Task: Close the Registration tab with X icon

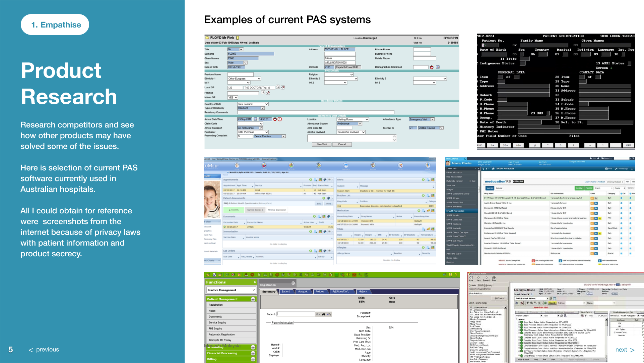Action: pyautogui.click(x=293, y=283)
